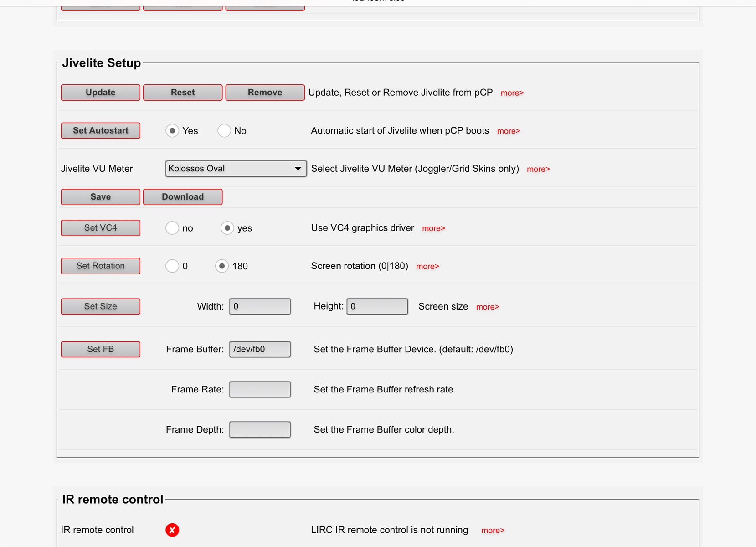Save the VU Meter selection

pyautogui.click(x=101, y=197)
